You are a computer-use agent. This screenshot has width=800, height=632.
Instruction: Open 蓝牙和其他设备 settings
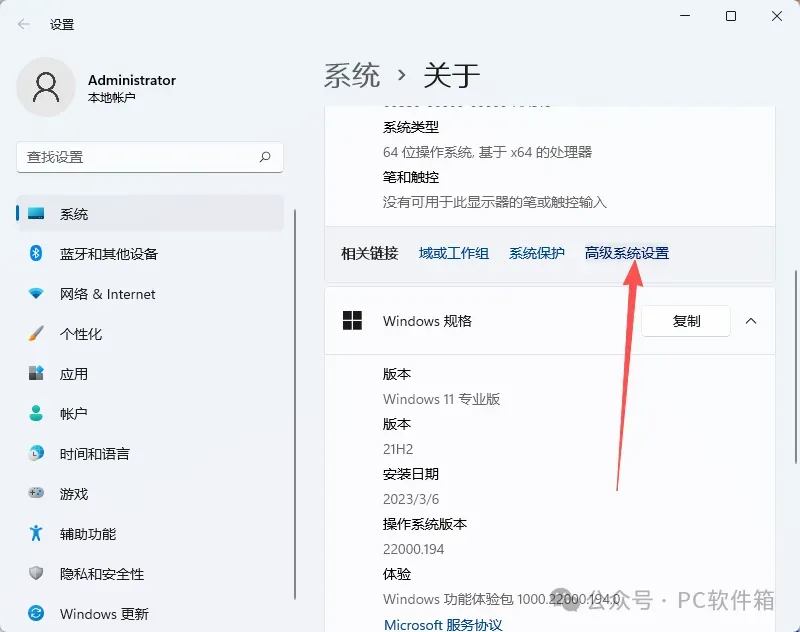point(150,254)
